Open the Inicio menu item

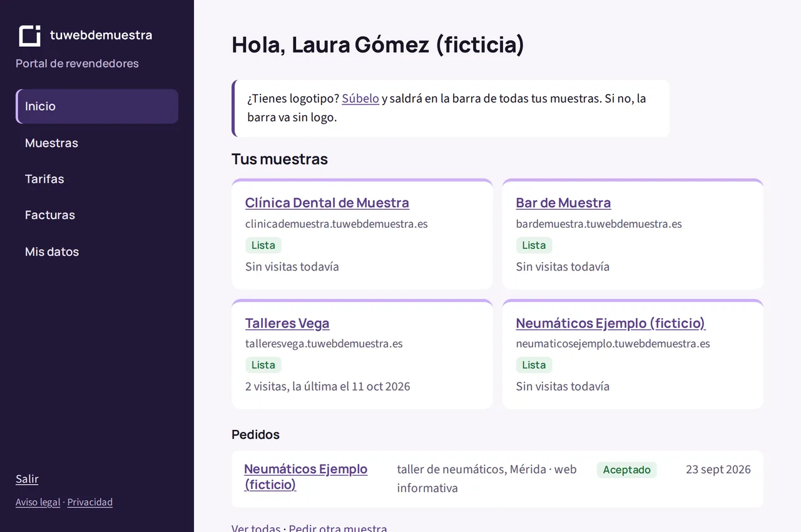pos(97,106)
